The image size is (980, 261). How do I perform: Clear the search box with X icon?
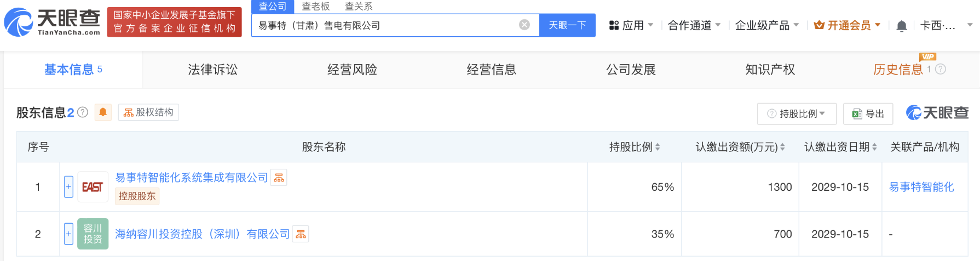click(524, 25)
